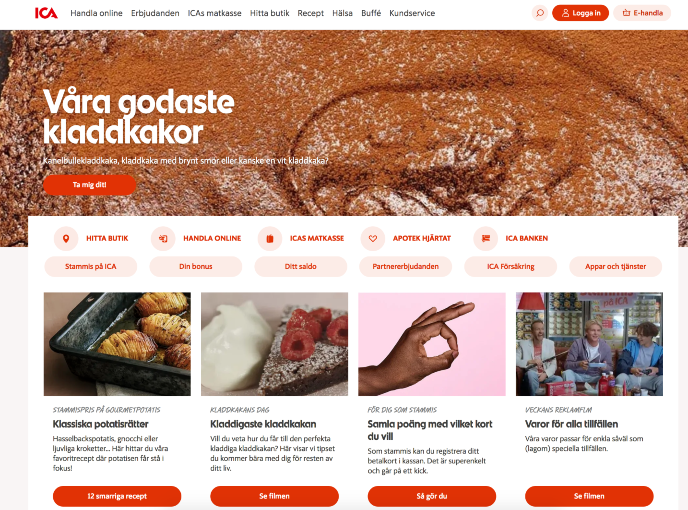Open search with the magnifier icon
This screenshot has height=510, width=688.
click(540, 13)
